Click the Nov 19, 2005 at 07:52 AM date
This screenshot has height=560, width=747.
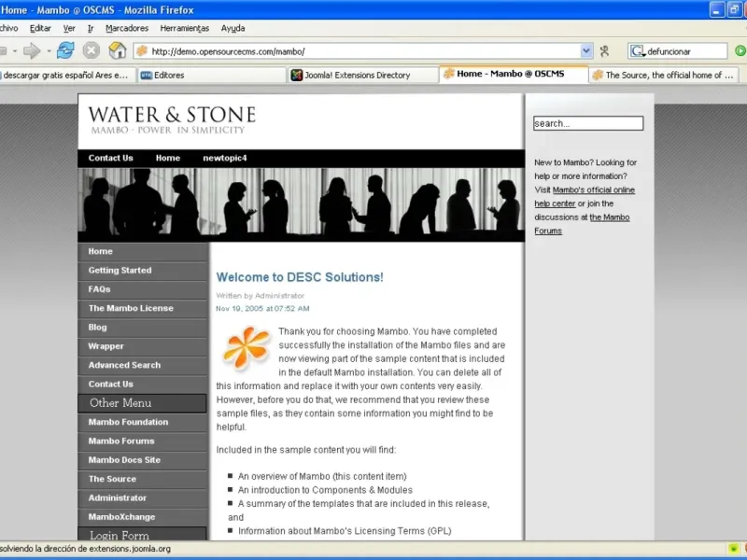pyautogui.click(x=262, y=309)
